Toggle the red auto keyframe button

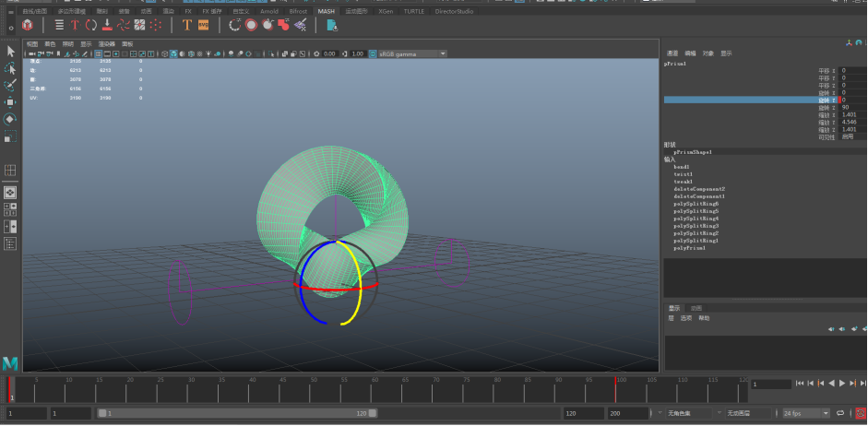pyautogui.click(x=861, y=413)
